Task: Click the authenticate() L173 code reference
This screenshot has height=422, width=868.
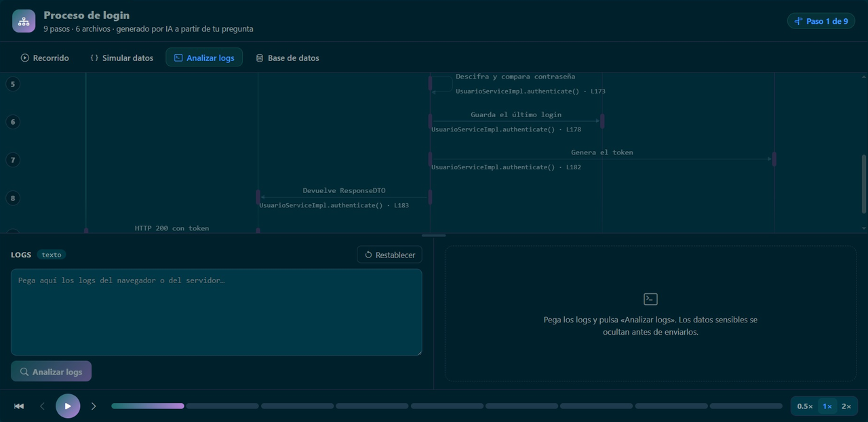Action: tap(530, 91)
